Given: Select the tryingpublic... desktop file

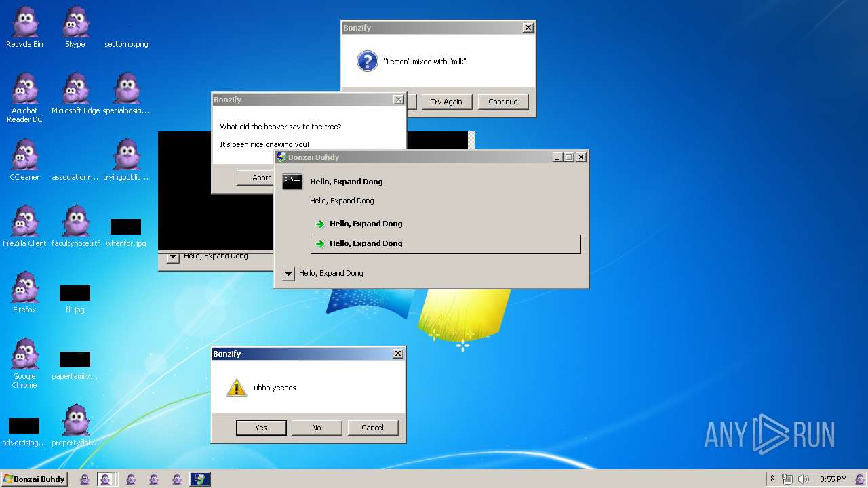Looking at the screenshot, I should [126, 161].
